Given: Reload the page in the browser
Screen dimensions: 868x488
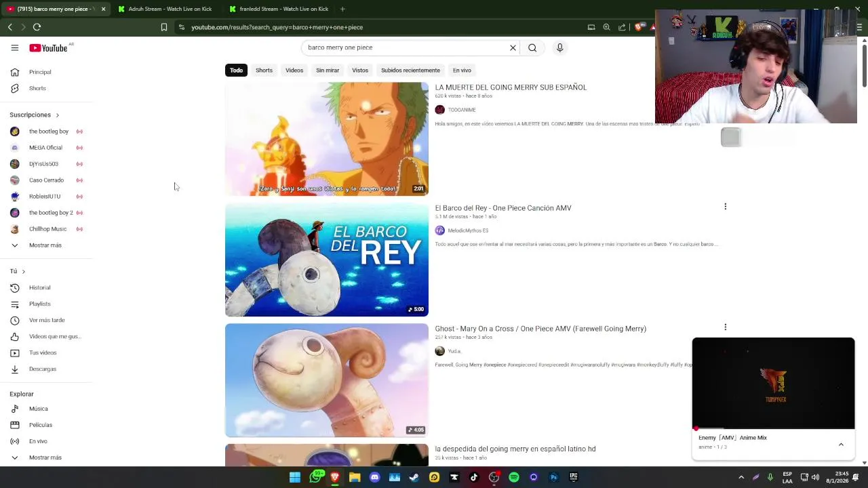Looking at the screenshot, I should (37, 27).
